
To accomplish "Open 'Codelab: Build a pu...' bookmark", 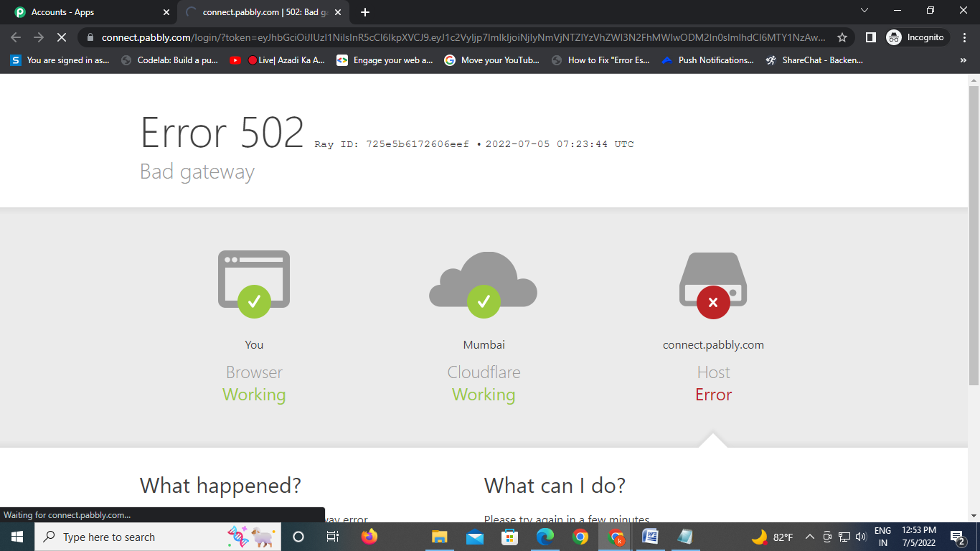I will [x=170, y=60].
